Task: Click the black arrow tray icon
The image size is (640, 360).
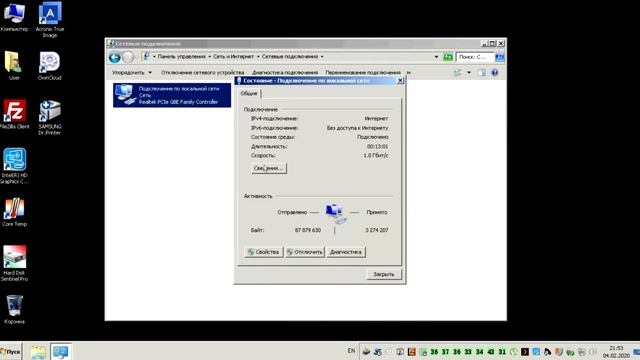Action: click(x=525, y=352)
